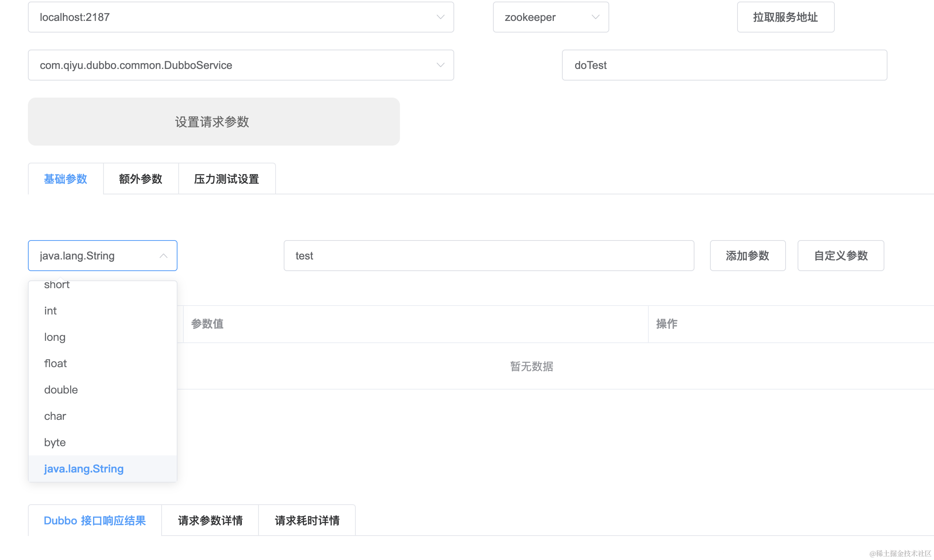Expand the com.qiyu.dubbo.common.DubboService dropdown
This screenshot has height=560, width=934.
click(x=440, y=65)
